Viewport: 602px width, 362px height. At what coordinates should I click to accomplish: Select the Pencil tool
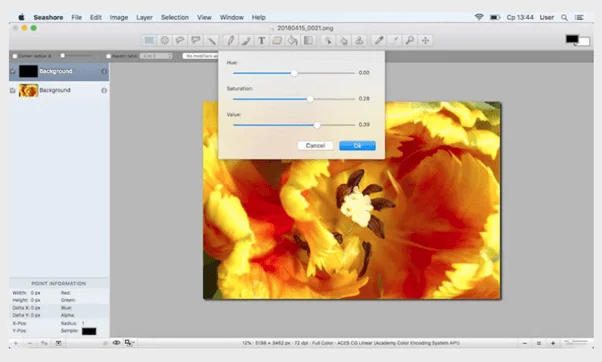tap(230, 40)
